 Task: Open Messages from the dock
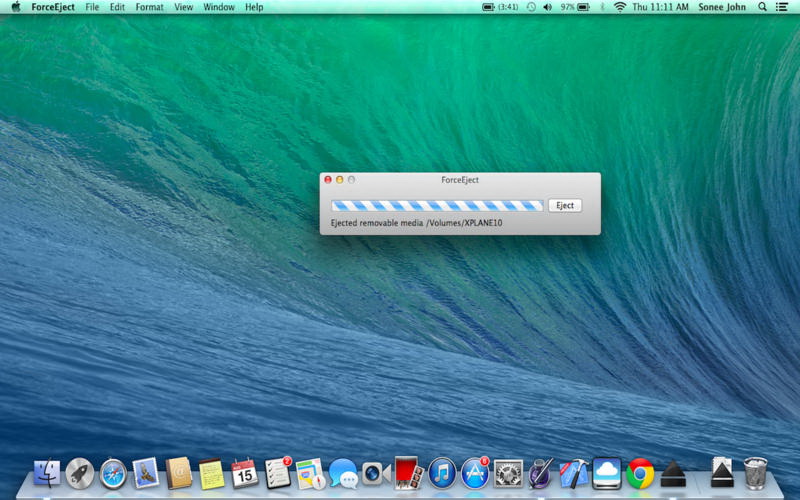[343, 472]
